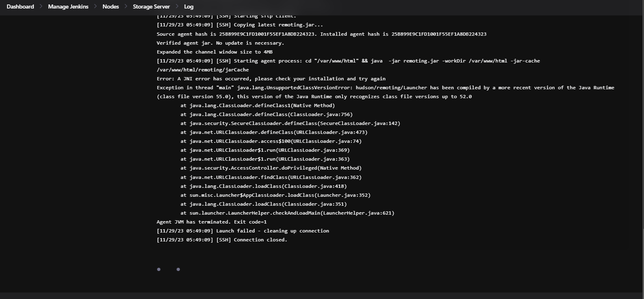Click the second loading dot indicator

click(x=178, y=269)
